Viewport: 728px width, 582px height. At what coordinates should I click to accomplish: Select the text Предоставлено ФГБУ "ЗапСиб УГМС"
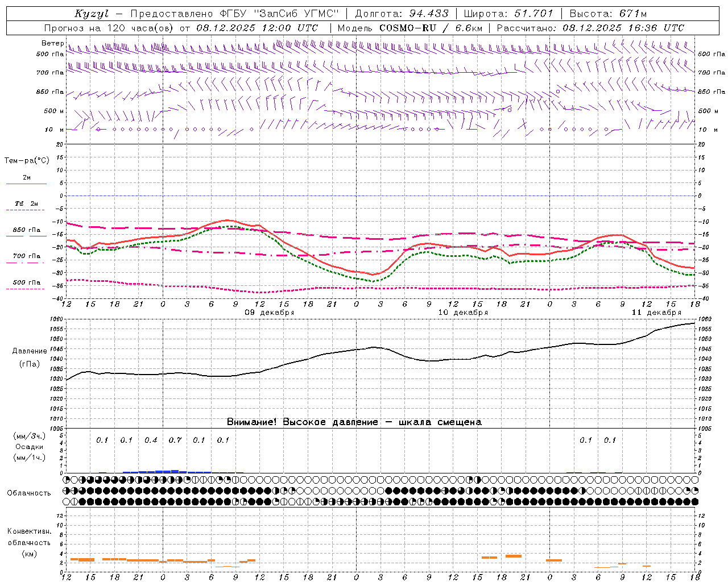234,14
